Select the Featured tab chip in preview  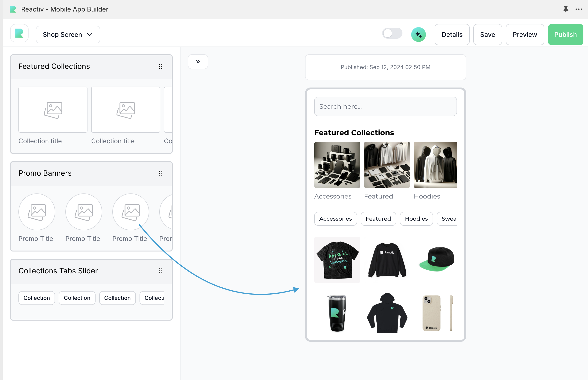coord(378,219)
